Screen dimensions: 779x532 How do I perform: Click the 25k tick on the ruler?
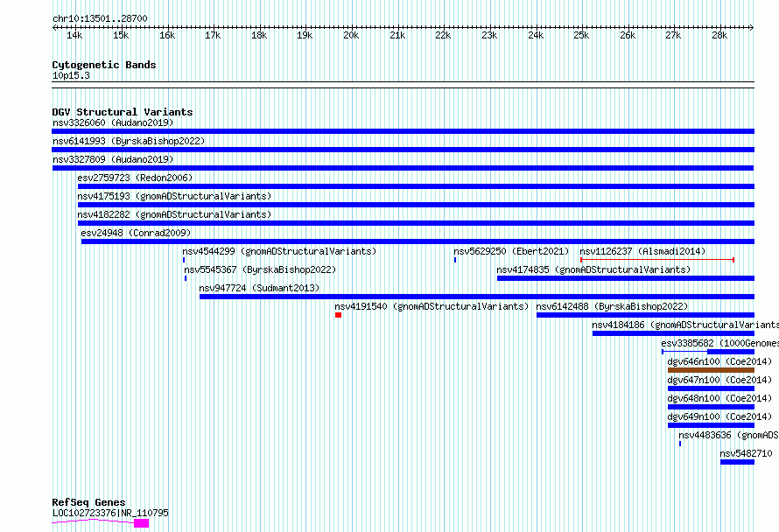pyautogui.click(x=581, y=35)
